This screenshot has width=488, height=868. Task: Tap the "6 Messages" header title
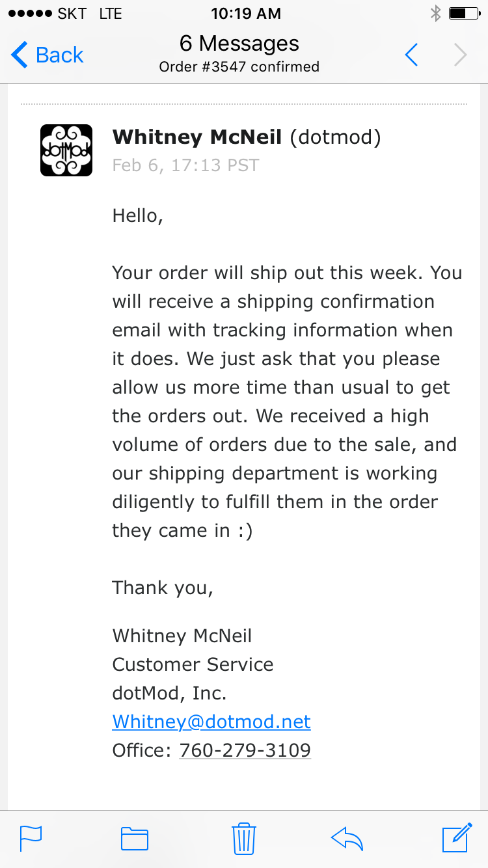[239, 44]
